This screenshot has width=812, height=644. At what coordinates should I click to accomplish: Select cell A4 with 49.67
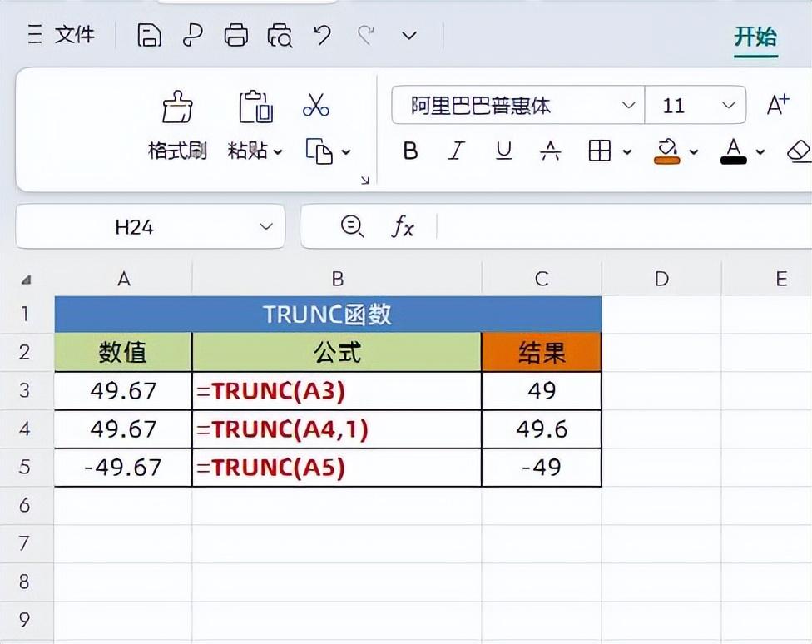click(123, 429)
